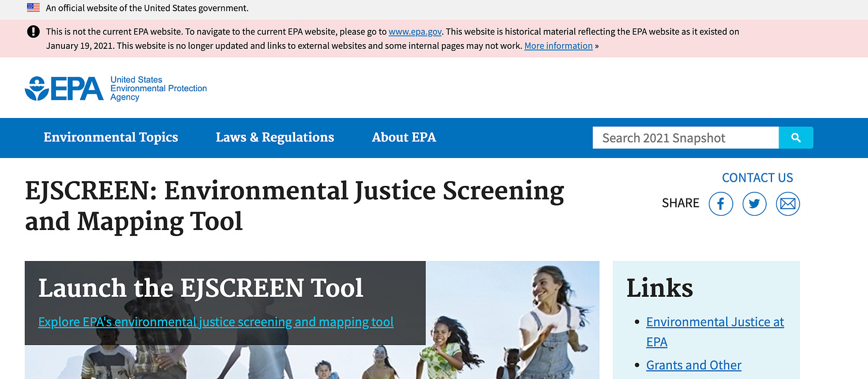
Task: Open the More information link
Action: (559, 46)
